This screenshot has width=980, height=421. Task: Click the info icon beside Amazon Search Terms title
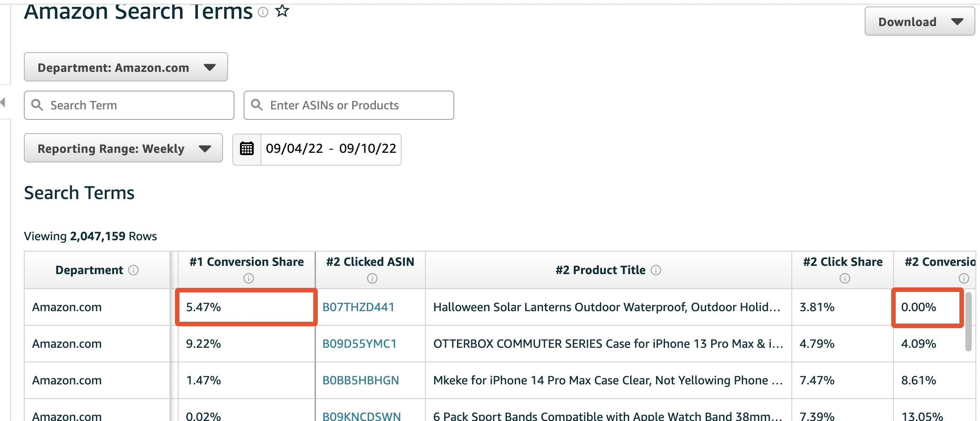point(262,11)
